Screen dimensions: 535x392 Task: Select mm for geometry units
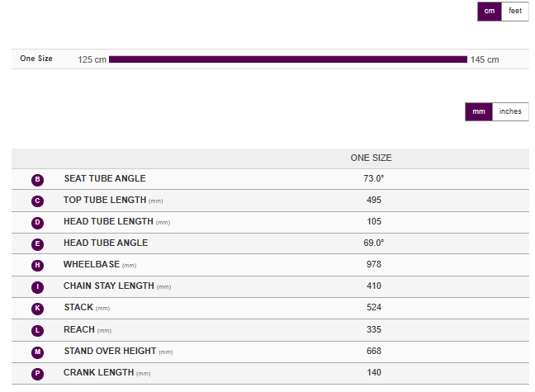click(x=479, y=111)
